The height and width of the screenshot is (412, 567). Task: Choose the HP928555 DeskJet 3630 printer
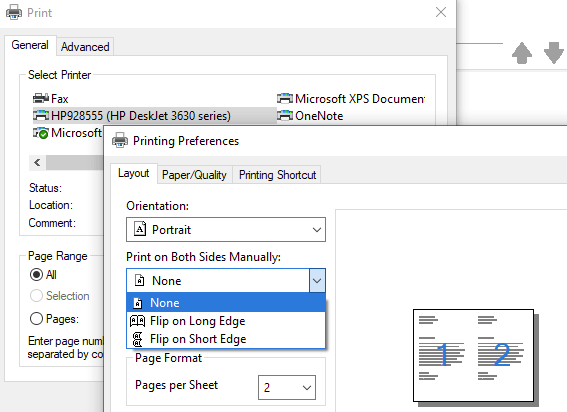132,116
